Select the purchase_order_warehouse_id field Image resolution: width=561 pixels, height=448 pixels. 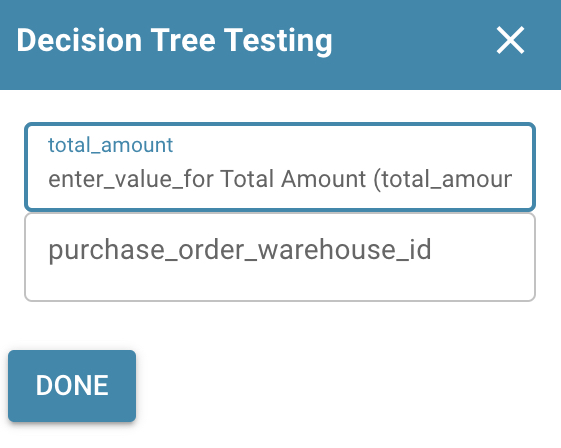280,257
